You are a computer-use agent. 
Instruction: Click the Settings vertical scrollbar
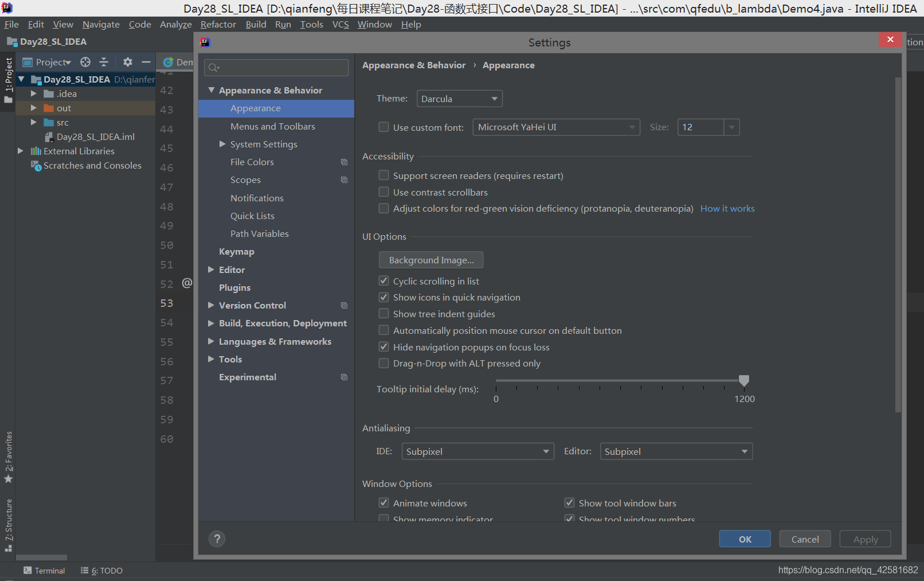coord(898,244)
